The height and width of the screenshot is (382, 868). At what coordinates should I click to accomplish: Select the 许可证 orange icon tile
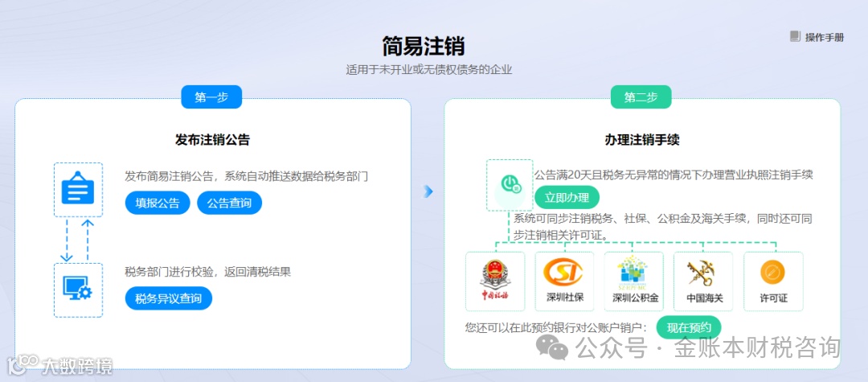point(773,281)
